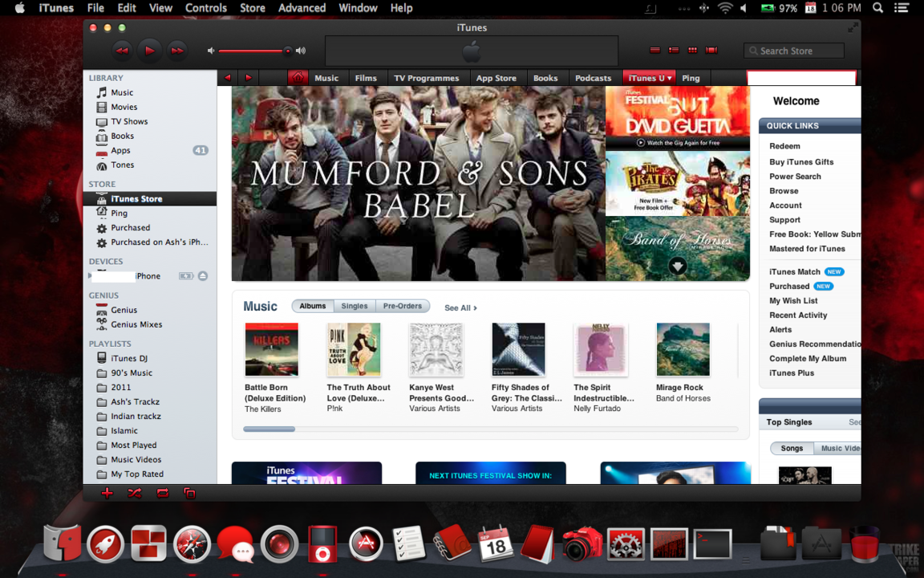Open the Advanced menu in menu bar
Screen dimensions: 924x578
tap(302, 8)
